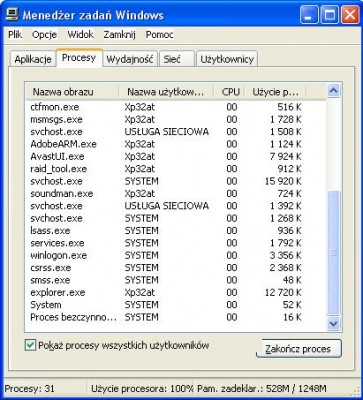The height and width of the screenshot is (400, 363).
Task: Sort by Użycie pamięci column header
Action: (275, 92)
